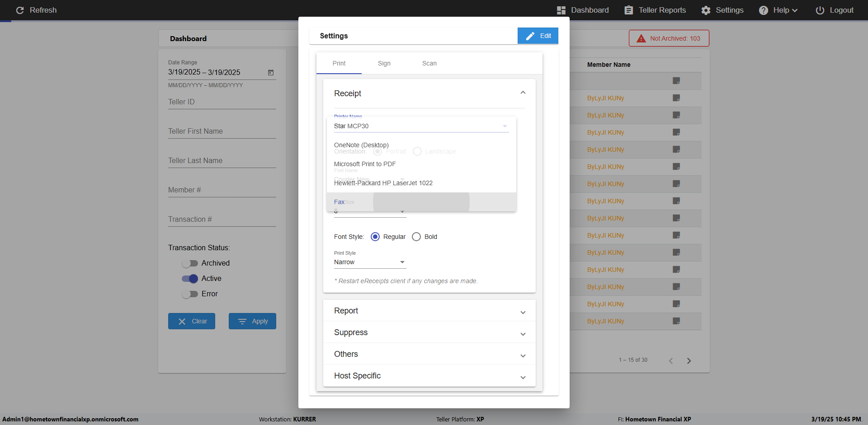868x425 pixels.
Task: Click the Teller ID input field
Action: [222, 102]
